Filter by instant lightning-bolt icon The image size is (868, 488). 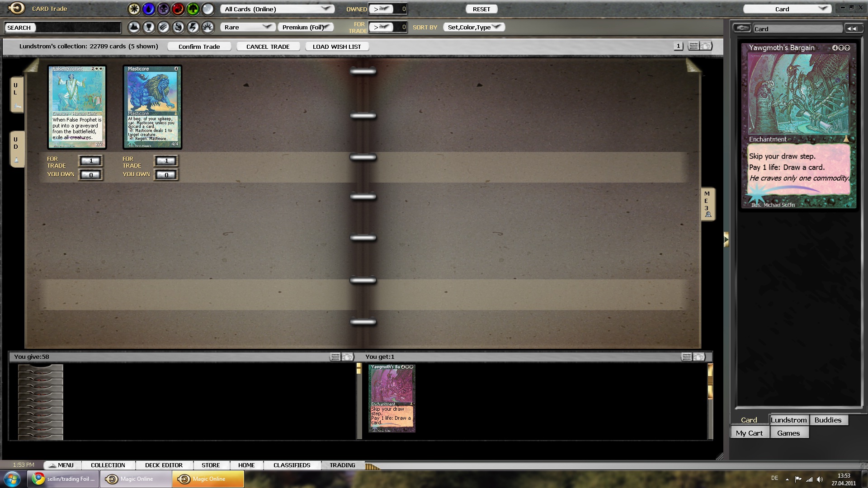193,28
